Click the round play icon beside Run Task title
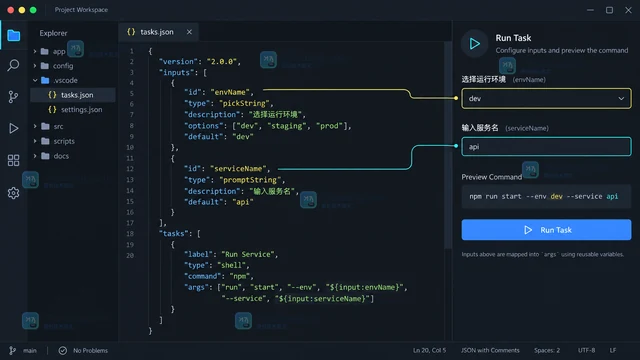The height and width of the screenshot is (360, 640). [x=474, y=44]
